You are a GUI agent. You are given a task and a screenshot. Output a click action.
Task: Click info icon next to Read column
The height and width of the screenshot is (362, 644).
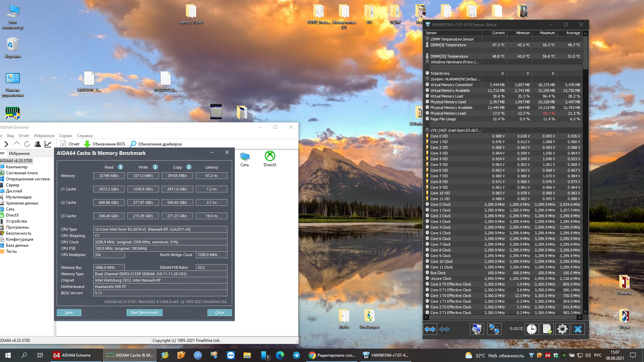pyautogui.click(x=120, y=167)
